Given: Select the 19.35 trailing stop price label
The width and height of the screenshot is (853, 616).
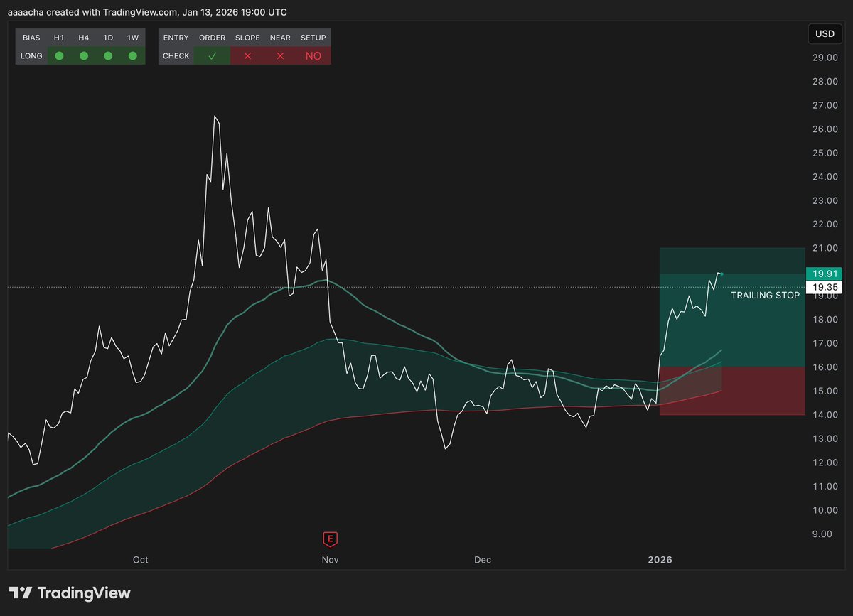Looking at the screenshot, I should (x=823, y=287).
